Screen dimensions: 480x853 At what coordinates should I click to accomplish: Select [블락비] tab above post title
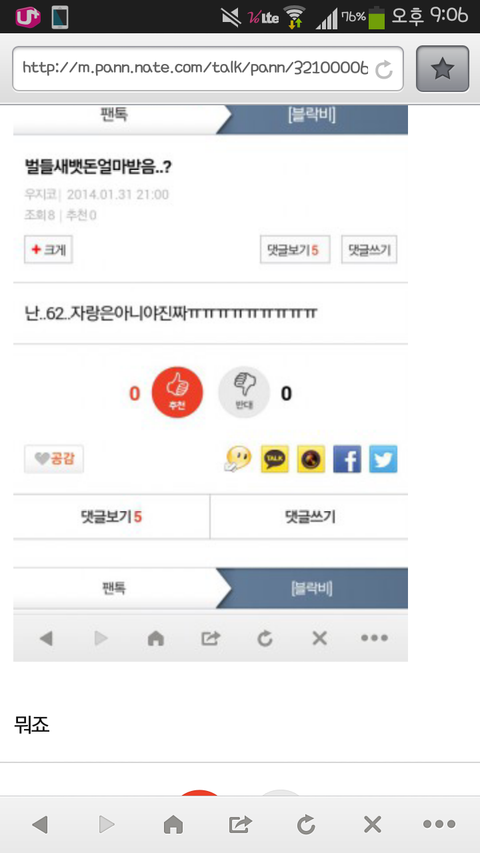312,116
